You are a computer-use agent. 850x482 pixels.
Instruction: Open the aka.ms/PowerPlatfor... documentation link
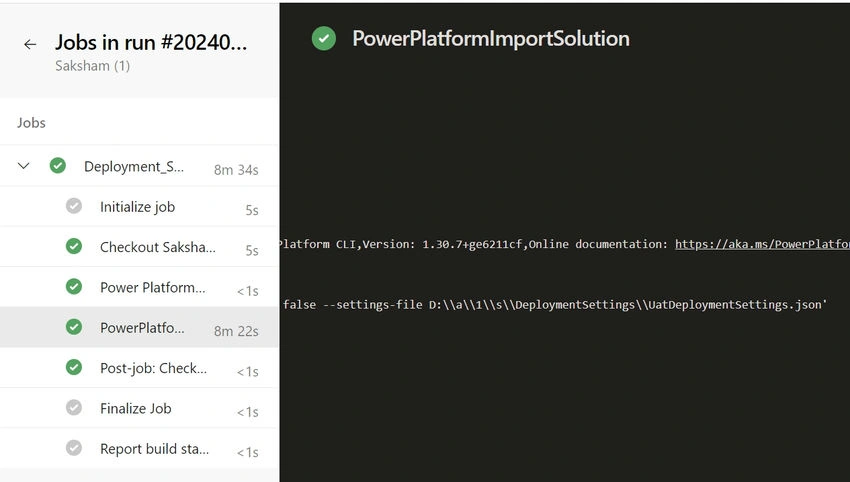pyautogui.click(x=762, y=245)
